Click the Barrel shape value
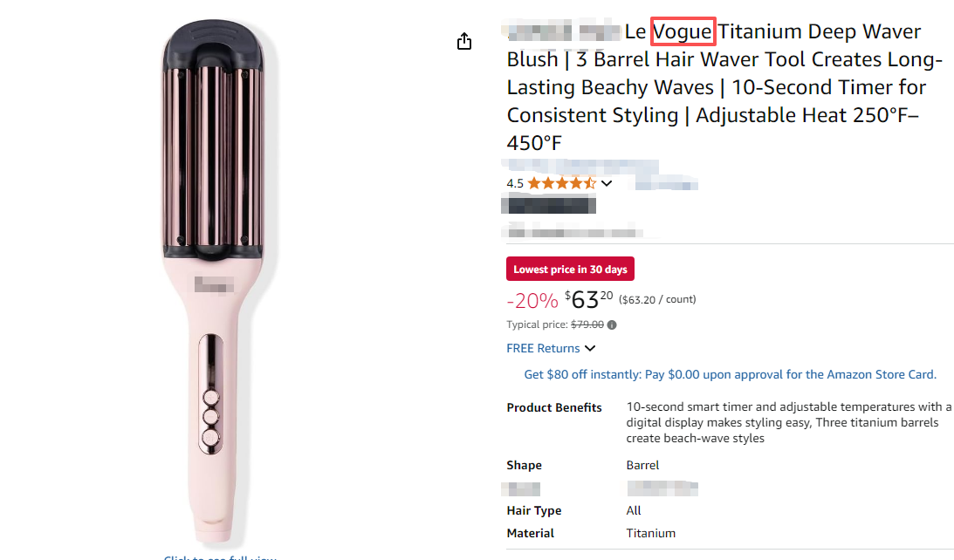Screen dimensions: 954x560 [642, 465]
